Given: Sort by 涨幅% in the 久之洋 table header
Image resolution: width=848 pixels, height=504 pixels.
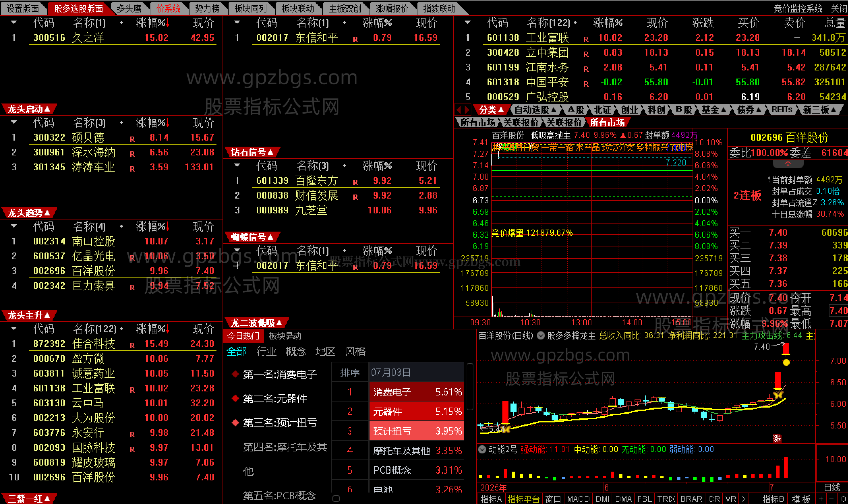Looking at the screenshot, I should point(152,23).
